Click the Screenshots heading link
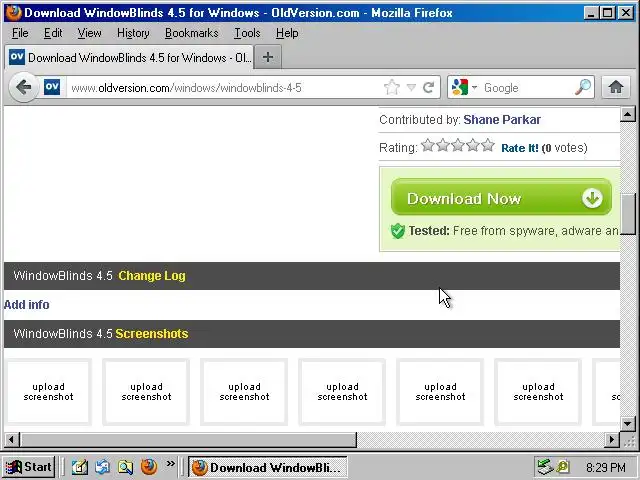The height and width of the screenshot is (480, 640). [x=152, y=333]
